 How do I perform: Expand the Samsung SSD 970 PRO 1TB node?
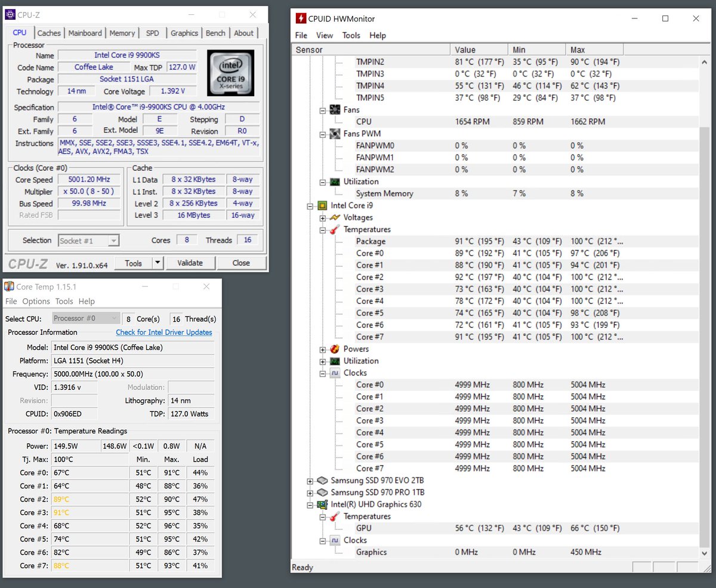coord(310,492)
